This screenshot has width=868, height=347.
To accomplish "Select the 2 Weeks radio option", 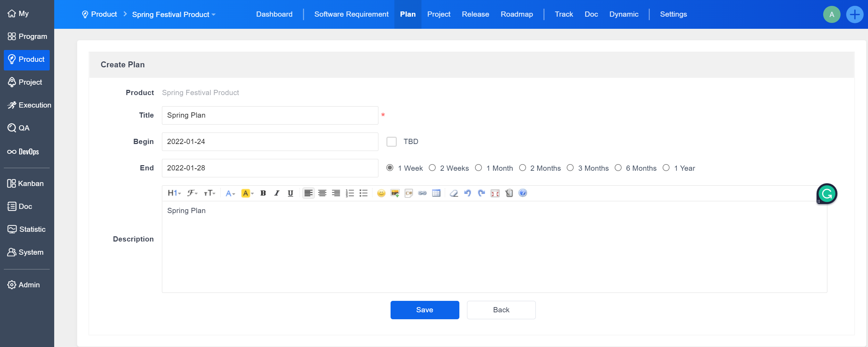I will [x=432, y=168].
